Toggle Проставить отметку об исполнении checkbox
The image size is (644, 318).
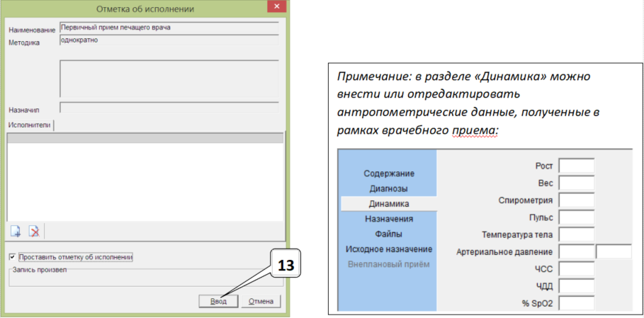click(x=12, y=256)
